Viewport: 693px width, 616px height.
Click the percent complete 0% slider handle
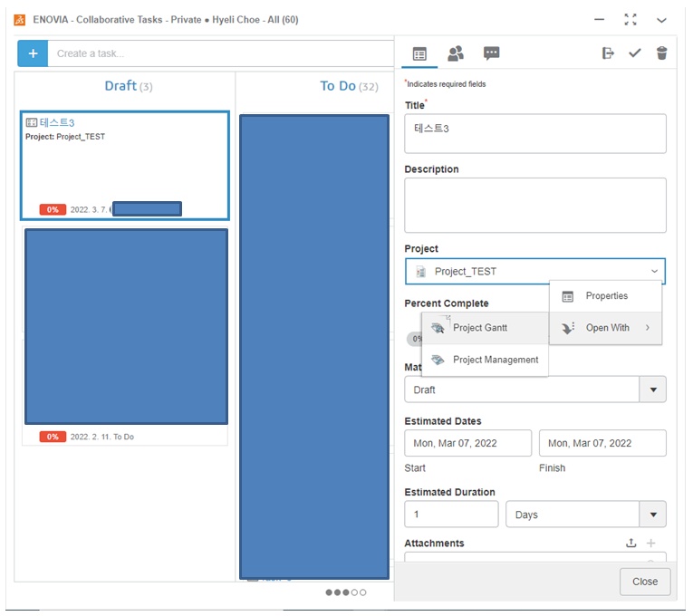point(415,339)
